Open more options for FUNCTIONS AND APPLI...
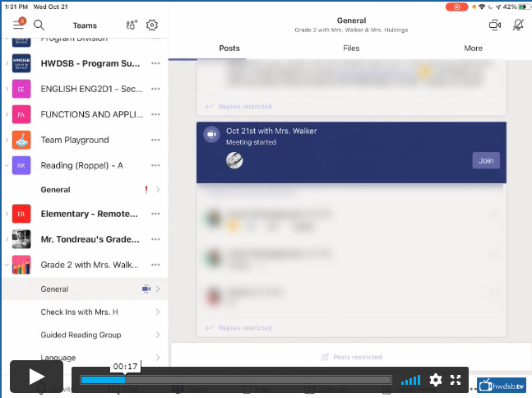This screenshot has width=532, height=398. pyautogui.click(x=155, y=114)
